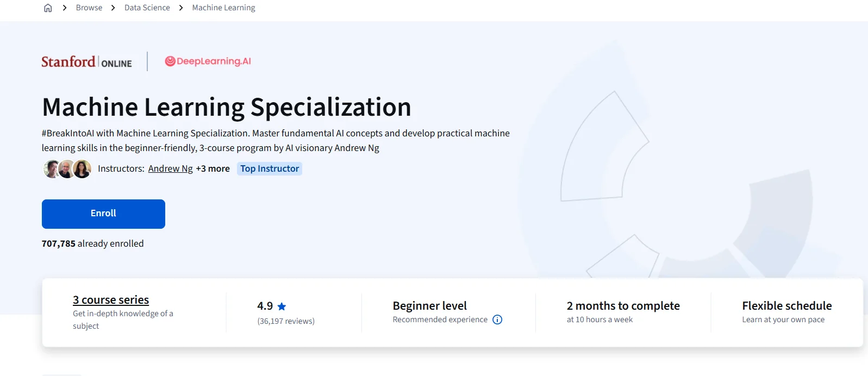Open Andrew Ng instructor link
868x376 pixels.
click(170, 168)
